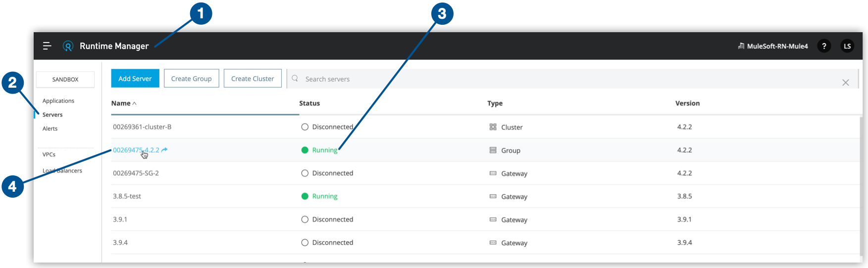Open the hamburger navigation menu
868x268 pixels.
coord(47,46)
